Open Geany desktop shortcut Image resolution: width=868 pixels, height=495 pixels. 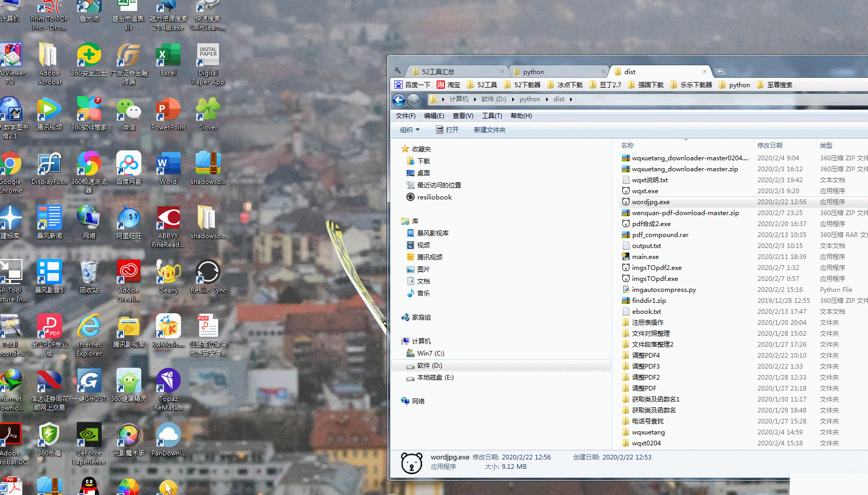pyautogui.click(x=168, y=277)
